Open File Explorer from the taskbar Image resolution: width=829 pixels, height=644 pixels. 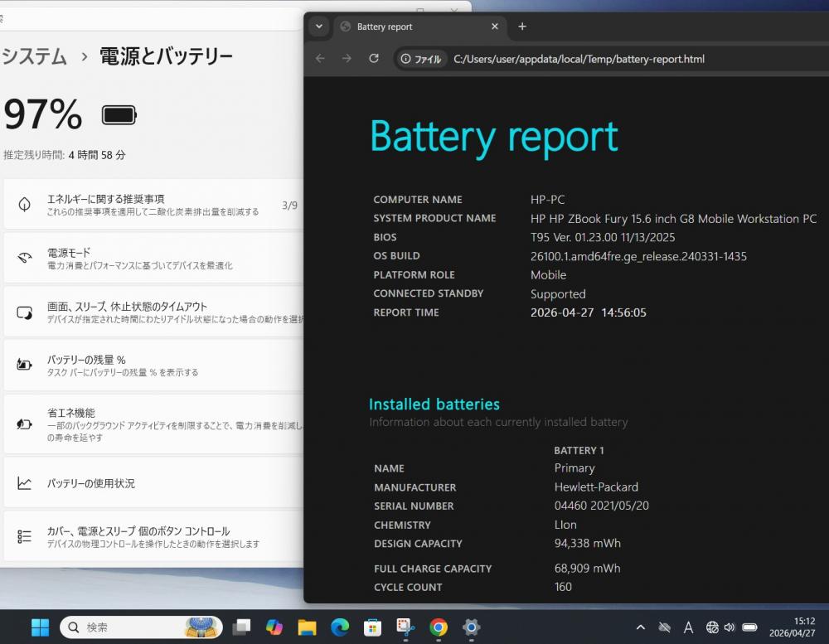point(307,627)
